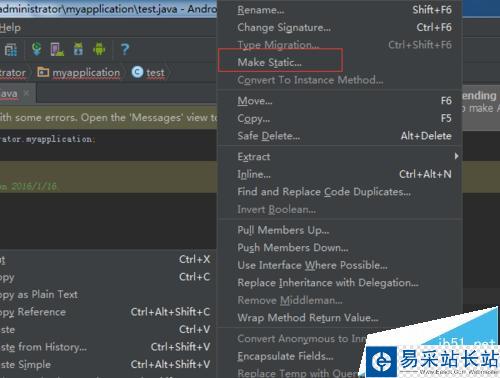Select the test.java editor tab

pyautogui.click(x=17, y=94)
